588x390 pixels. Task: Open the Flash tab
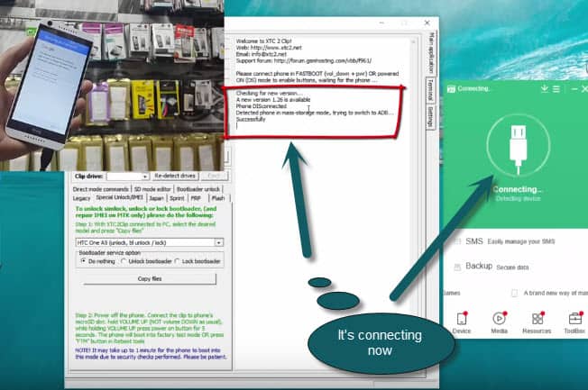pos(218,198)
